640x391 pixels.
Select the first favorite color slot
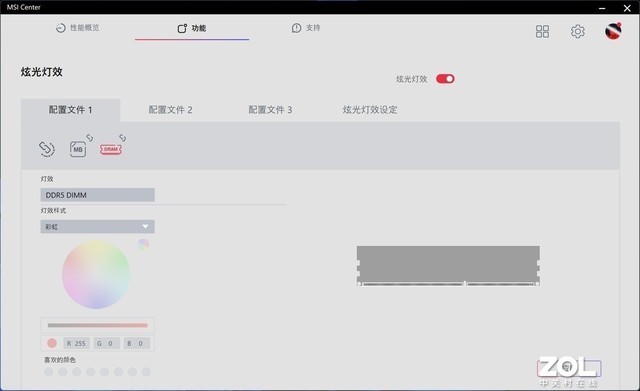pyautogui.click(x=49, y=372)
